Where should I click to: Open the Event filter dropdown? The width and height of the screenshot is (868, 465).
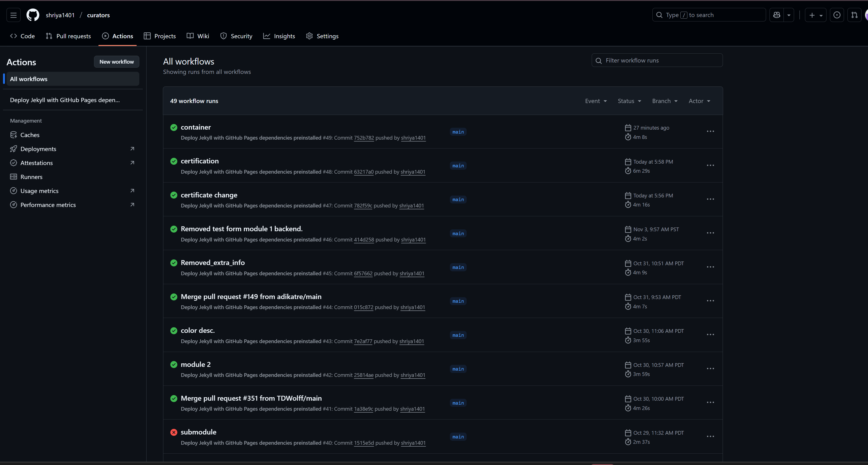pos(596,101)
